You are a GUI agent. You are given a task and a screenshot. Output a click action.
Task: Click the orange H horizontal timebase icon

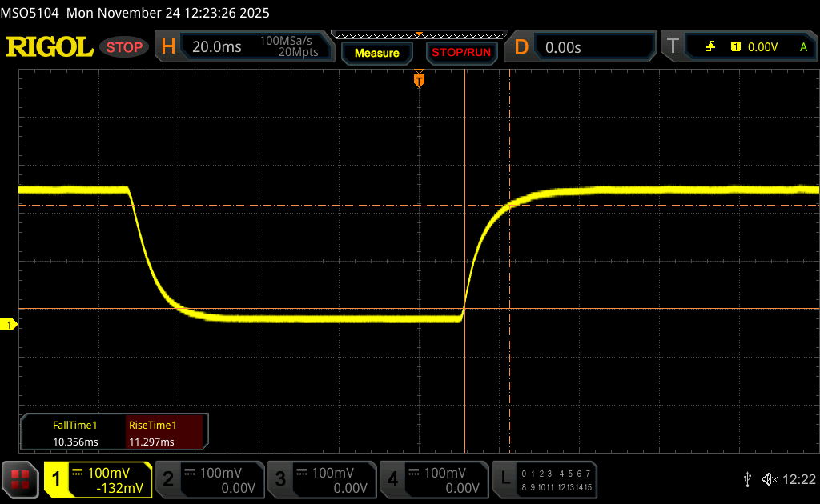tap(168, 47)
